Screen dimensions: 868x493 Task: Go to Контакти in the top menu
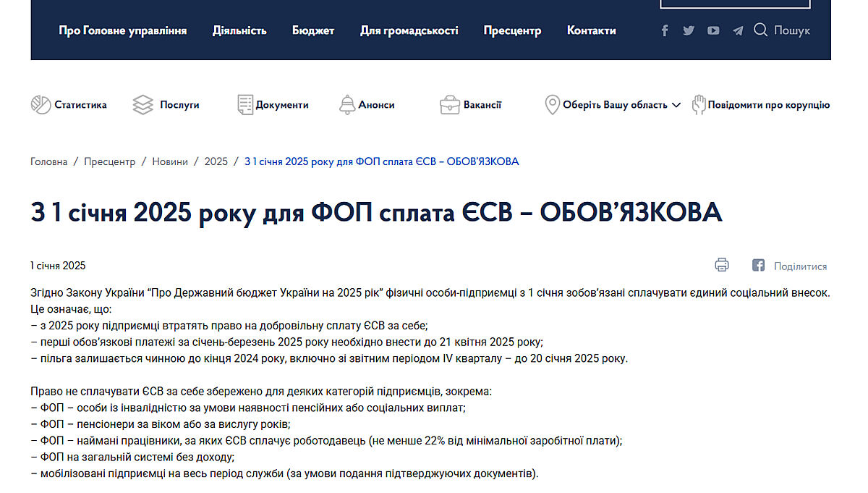click(x=591, y=30)
